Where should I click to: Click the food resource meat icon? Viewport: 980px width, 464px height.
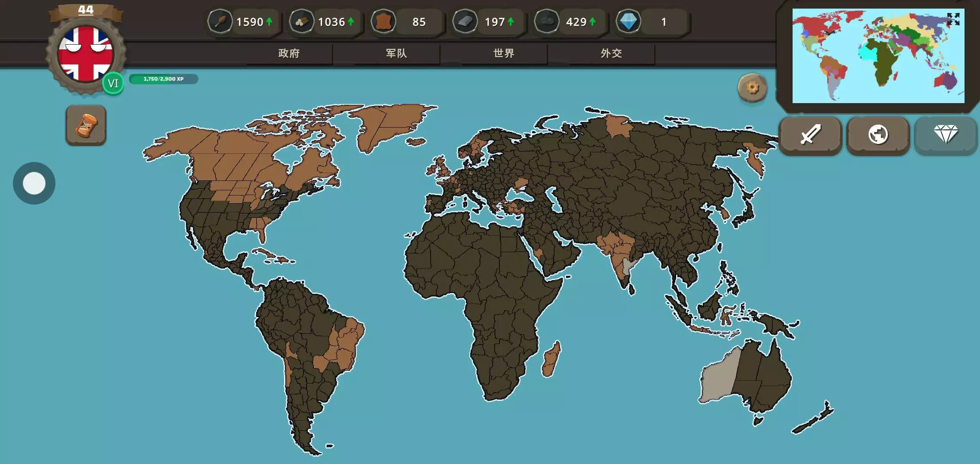point(220,21)
